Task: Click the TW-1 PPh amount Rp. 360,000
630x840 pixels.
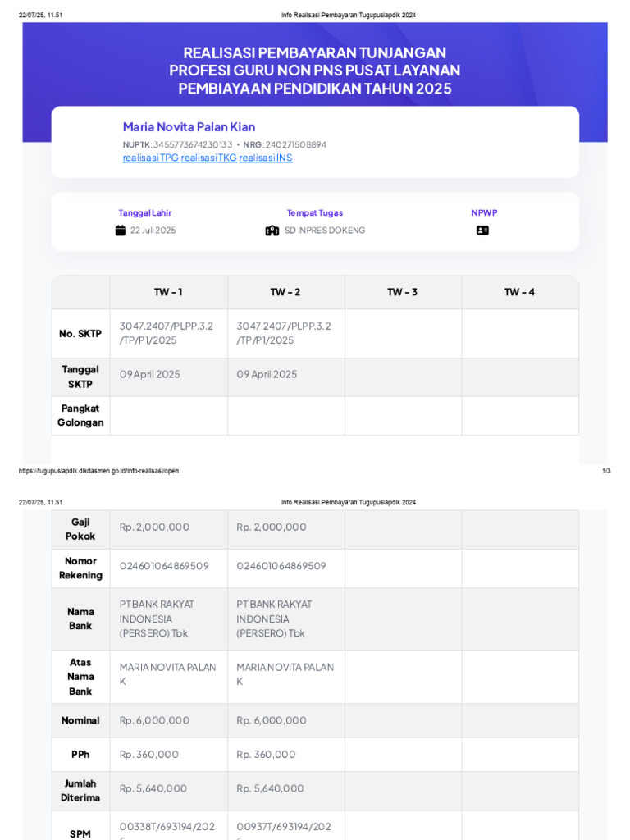Action: [x=148, y=755]
